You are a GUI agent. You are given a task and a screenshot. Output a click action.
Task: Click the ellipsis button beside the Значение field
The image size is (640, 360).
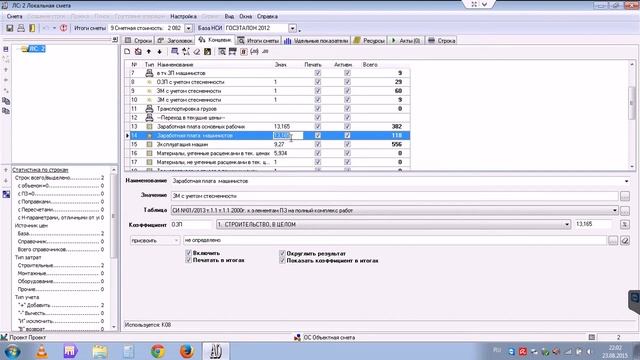(x=624, y=196)
